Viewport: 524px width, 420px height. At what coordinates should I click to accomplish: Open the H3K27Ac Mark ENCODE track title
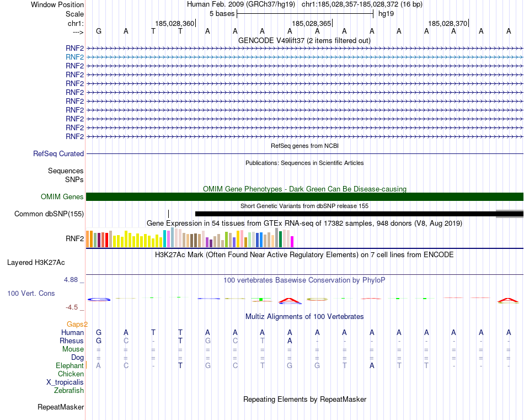click(x=304, y=255)
